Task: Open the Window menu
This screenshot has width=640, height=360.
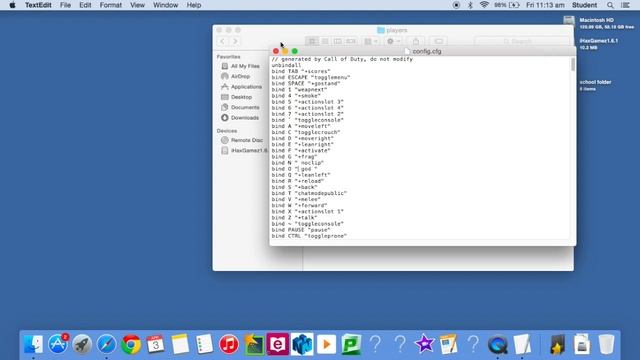Action: pos(166,5)
